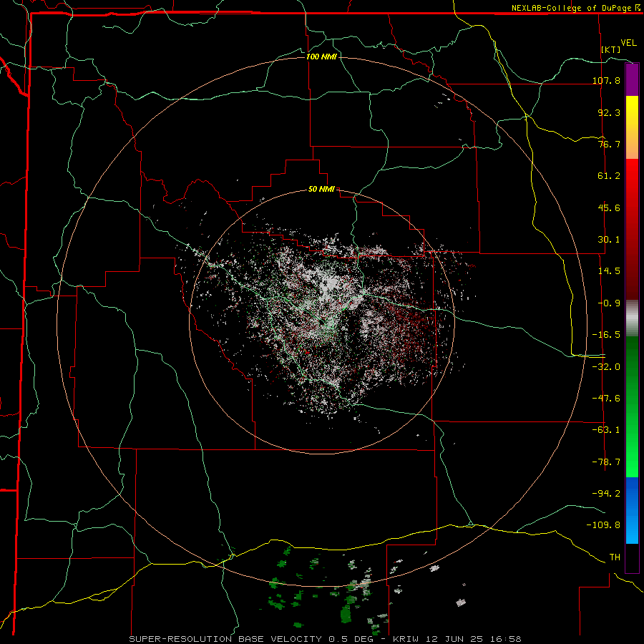Image resolution: width=644 pixels, height=644 pixels.
Task: Click the VEL legend title
Action: pyautogui.click(x=628, y=43)
